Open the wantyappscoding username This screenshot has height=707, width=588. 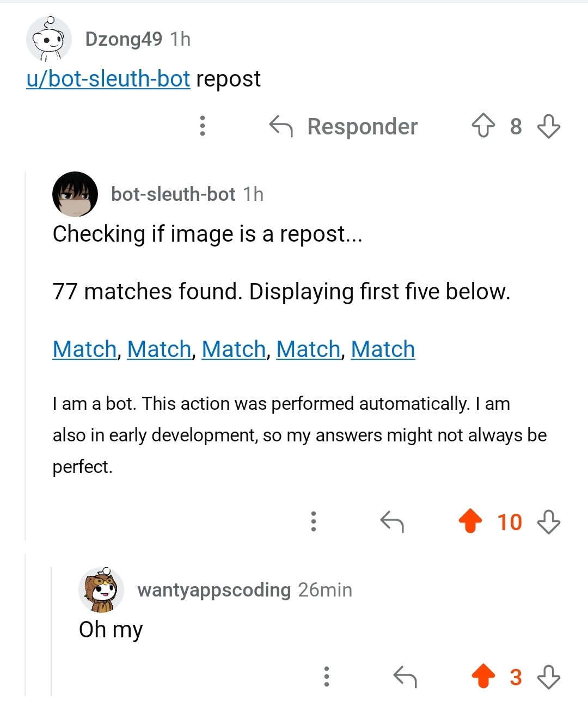(x=214, y=590)
